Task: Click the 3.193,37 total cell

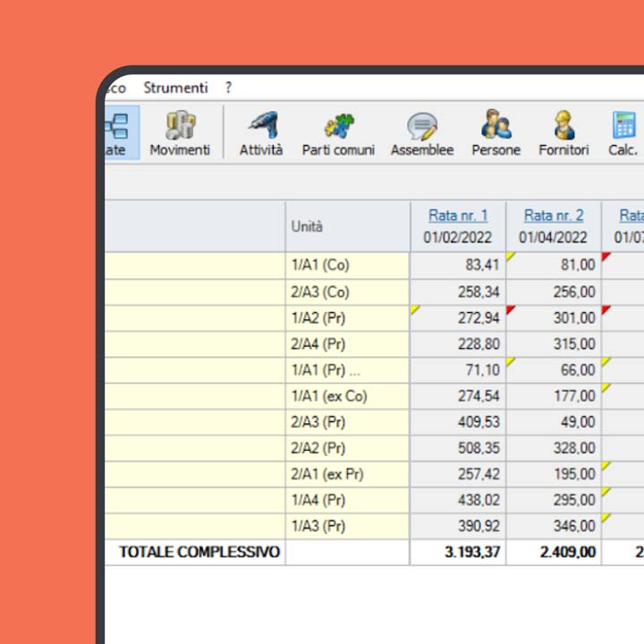Action: tap(458, 553)
